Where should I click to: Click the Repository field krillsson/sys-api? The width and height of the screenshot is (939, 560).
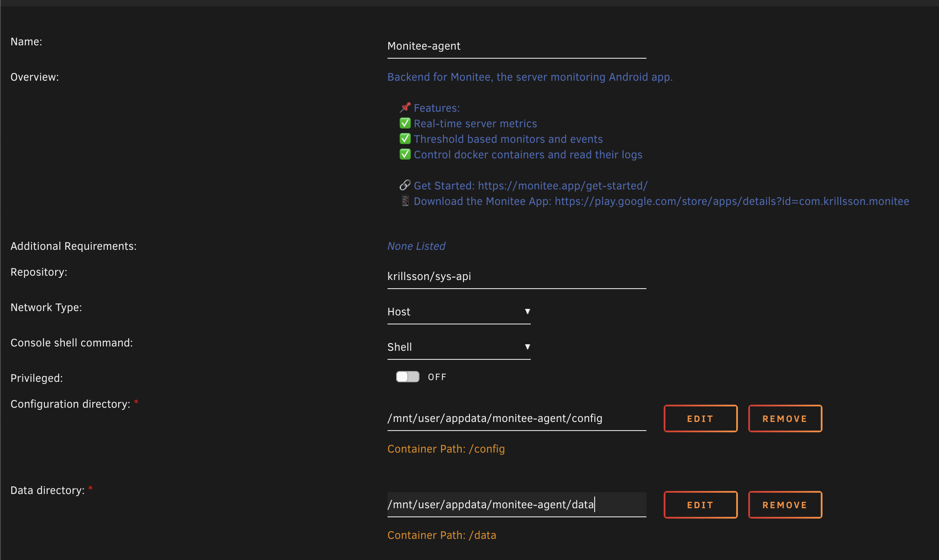517,277
